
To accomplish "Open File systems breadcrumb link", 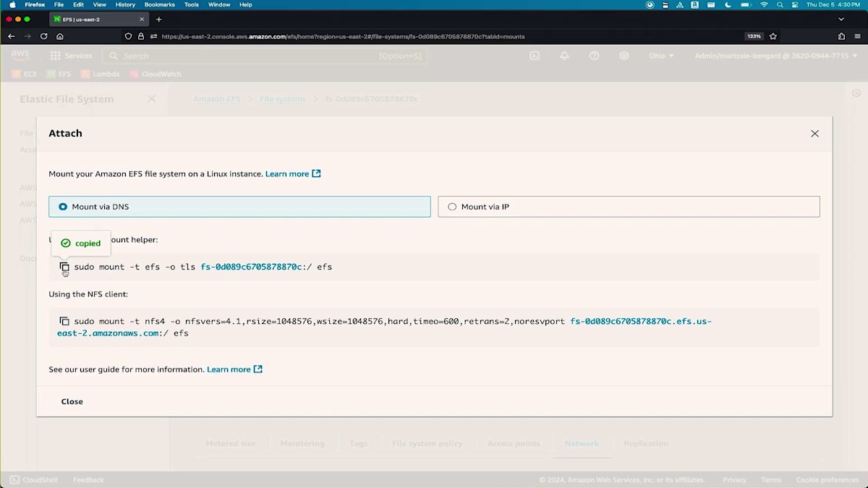I will coord(283,99).
